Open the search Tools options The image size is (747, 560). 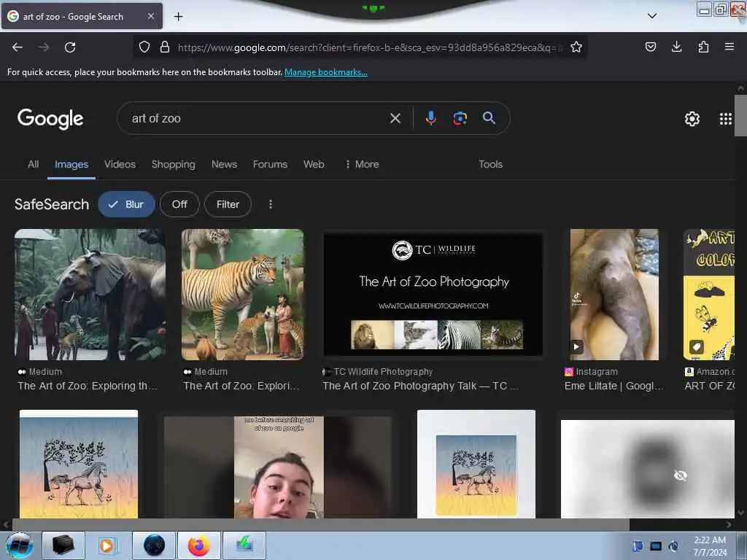point(491,164)
